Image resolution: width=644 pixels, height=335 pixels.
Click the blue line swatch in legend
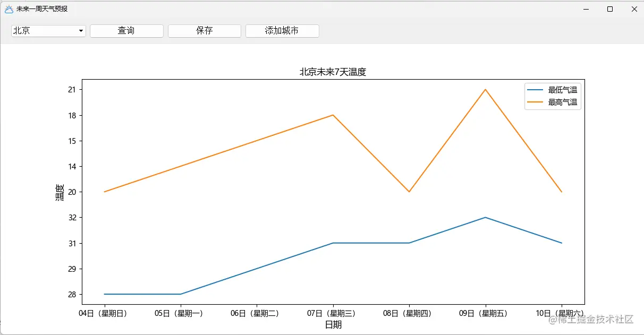(536, 90)
